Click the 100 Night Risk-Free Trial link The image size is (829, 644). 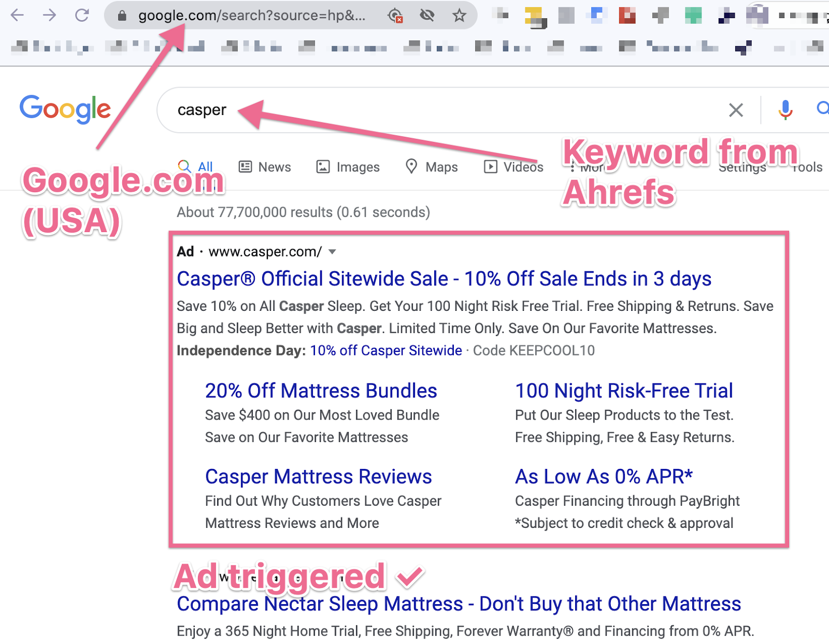click(623, 391)
